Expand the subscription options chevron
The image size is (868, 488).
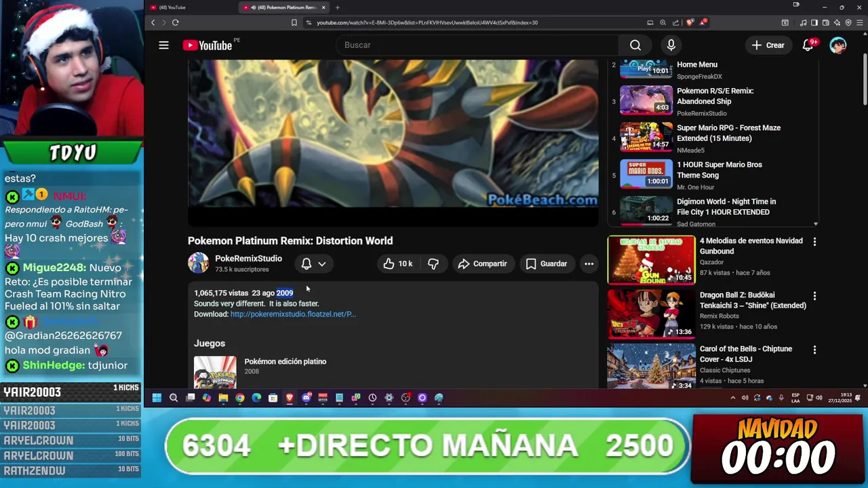click(322, 264)
